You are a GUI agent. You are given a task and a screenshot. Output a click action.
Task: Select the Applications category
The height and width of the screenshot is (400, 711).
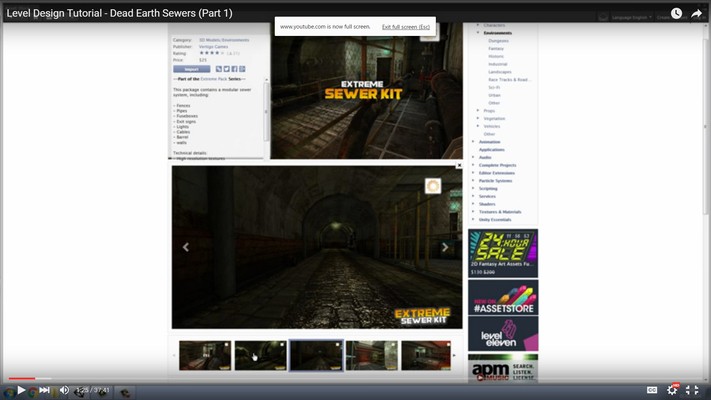492,150
